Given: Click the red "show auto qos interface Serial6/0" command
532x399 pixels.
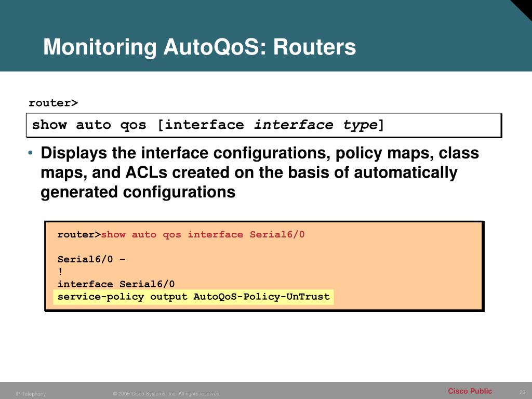Looking at the screenshot, I should [203, 234].
